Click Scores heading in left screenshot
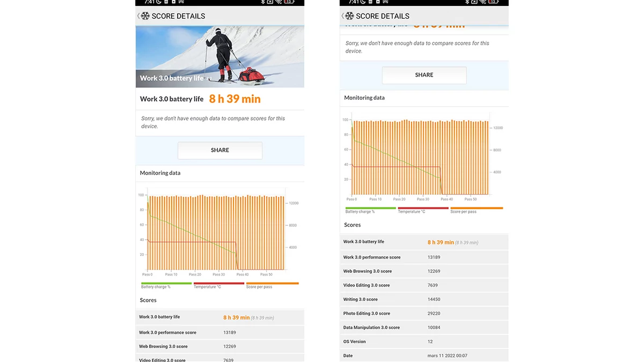 click(148, 300)
